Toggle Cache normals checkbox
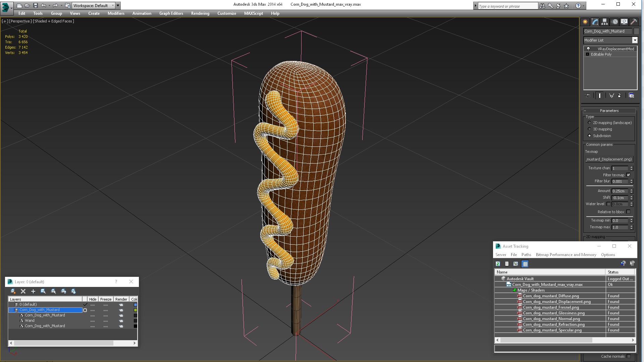Image resolution: width=644 pixels, height=362 pixels. tap(629, 356)
